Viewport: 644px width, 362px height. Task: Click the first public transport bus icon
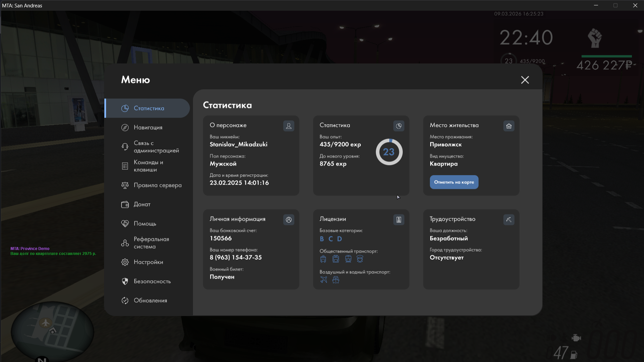coord(323,259)
